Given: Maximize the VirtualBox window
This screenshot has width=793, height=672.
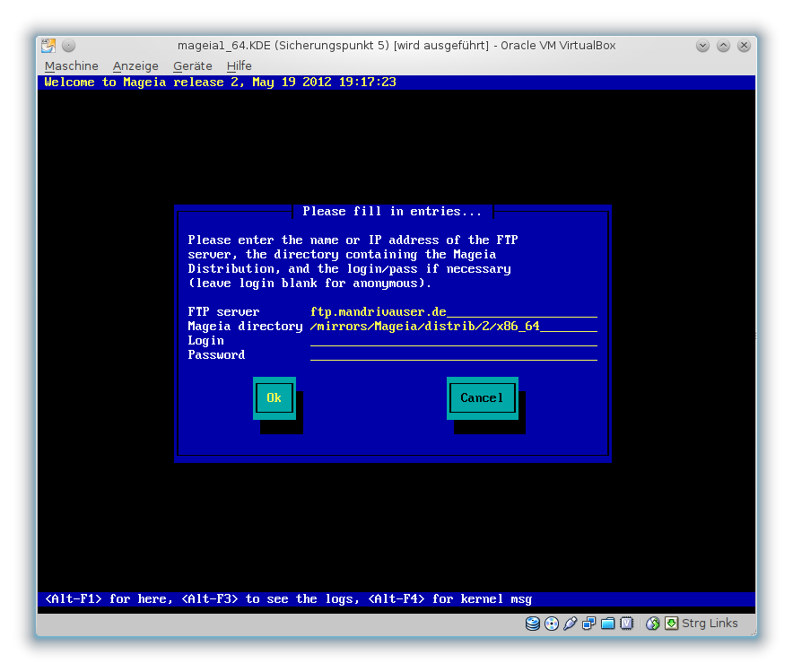Looking at the screenshot, I should pyautogui.click(x=723, y=46).
